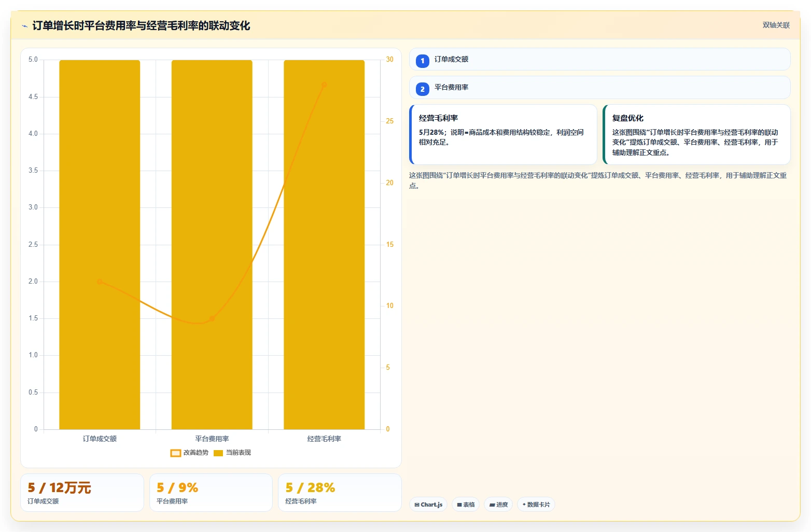Click the line data point over 订单成交额
The width and height of the screenshot is (811, 532).
(x=100, y=282)
